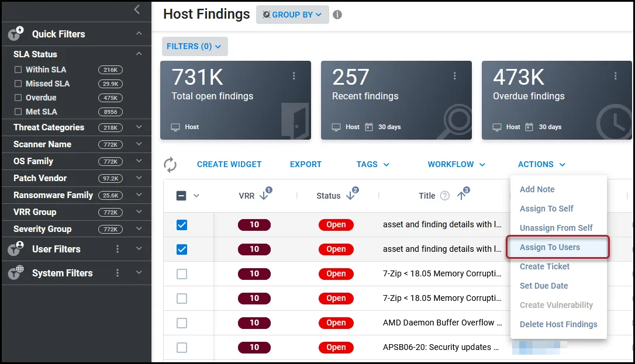Choose Set Due Date

point(543,286)
